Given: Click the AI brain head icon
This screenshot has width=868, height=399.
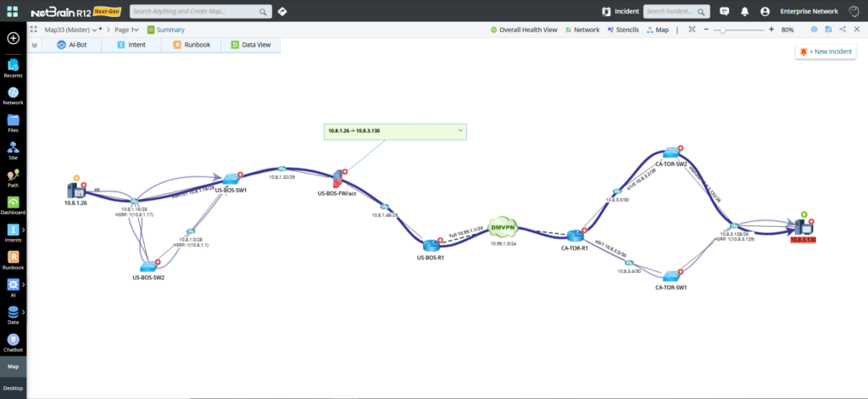Looking at the screenshot, I should click(853, 11).
